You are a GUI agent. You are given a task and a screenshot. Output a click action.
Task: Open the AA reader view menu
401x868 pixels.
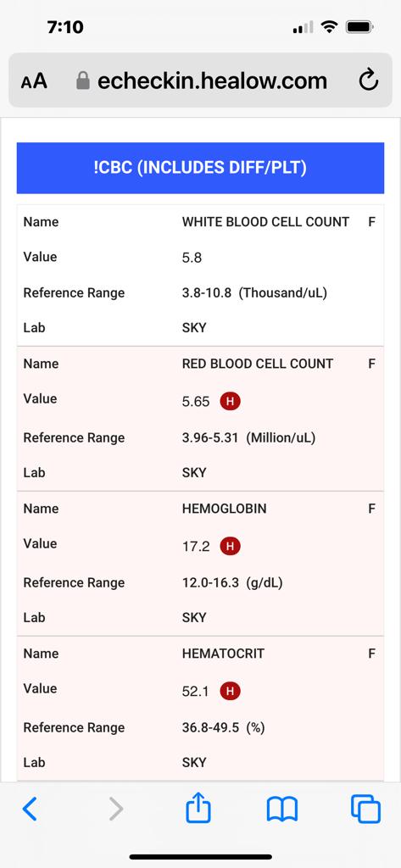point(34,81)
